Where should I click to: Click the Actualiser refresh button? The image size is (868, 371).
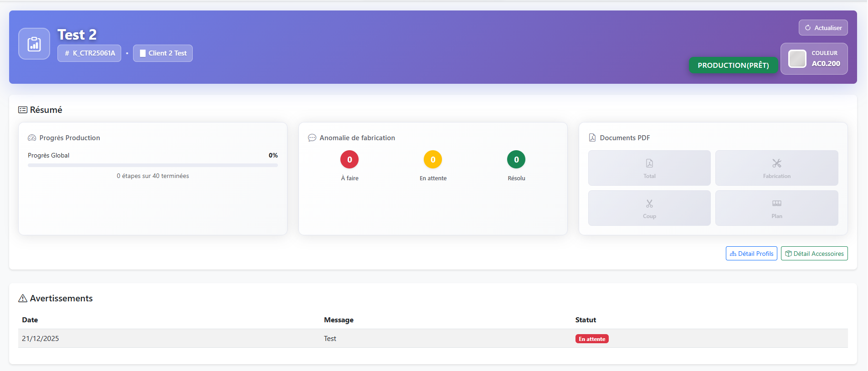click(x=823, y=28)
